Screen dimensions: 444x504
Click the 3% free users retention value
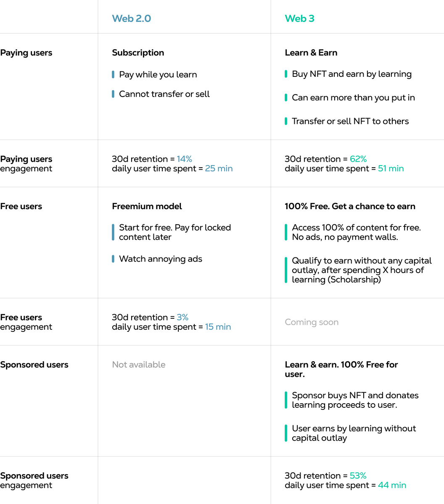tap(182, 317)
